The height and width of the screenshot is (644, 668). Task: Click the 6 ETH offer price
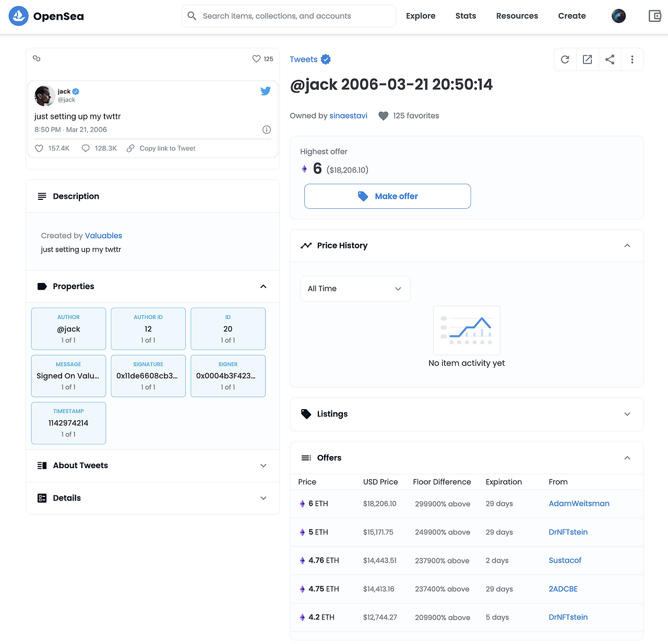pos(318,504)
